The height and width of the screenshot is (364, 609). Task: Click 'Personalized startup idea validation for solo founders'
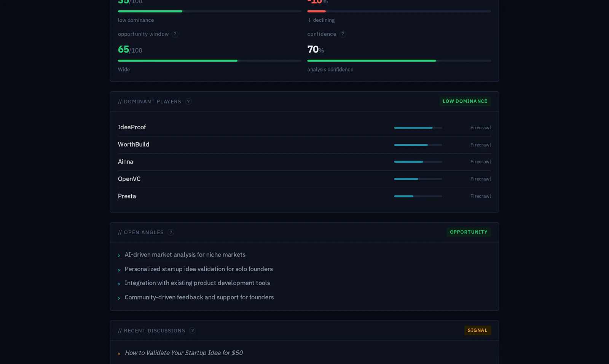[x=199, y=269]
